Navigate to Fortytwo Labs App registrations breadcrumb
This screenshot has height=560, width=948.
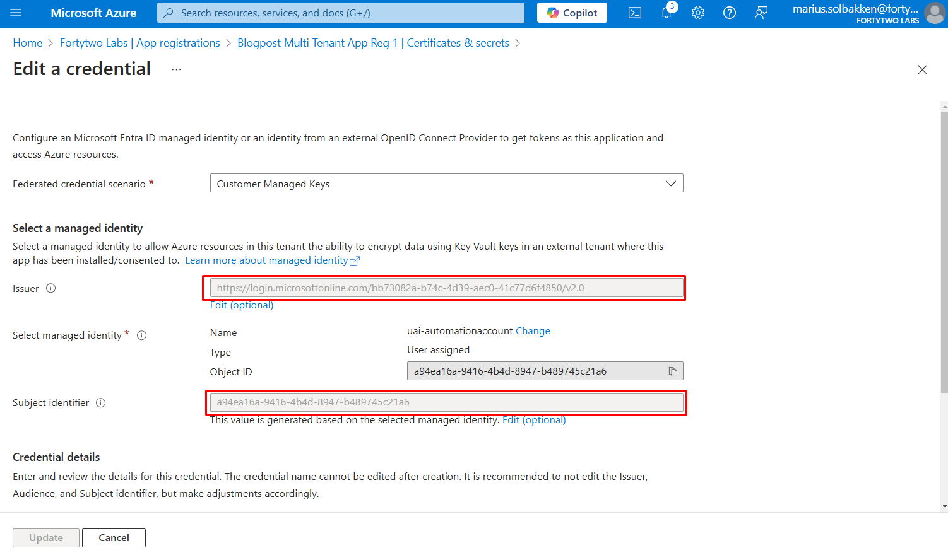coord(139,43)
